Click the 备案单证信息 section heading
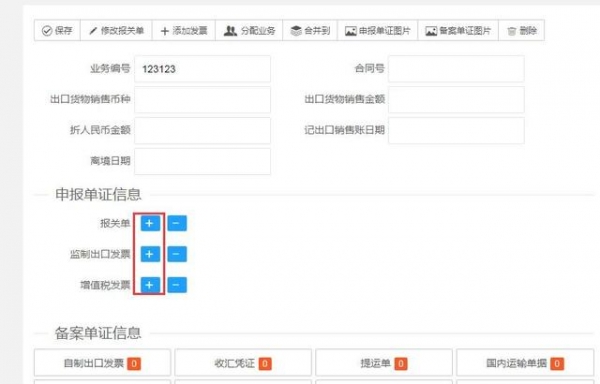This screenshot has height=384, width=600. pos(98,333)
